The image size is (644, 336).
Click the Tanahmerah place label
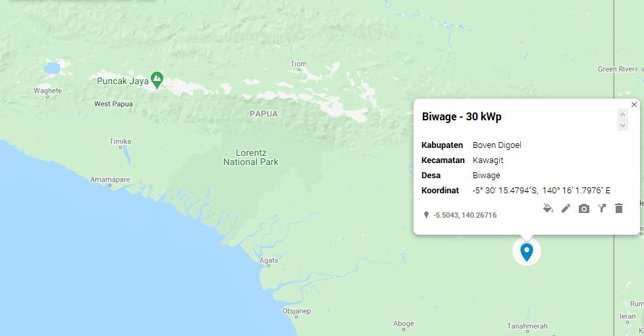point(527,326)
